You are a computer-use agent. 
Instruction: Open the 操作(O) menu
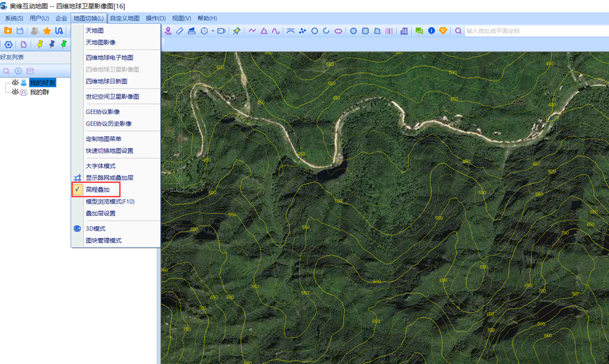(x=155, y=18)
